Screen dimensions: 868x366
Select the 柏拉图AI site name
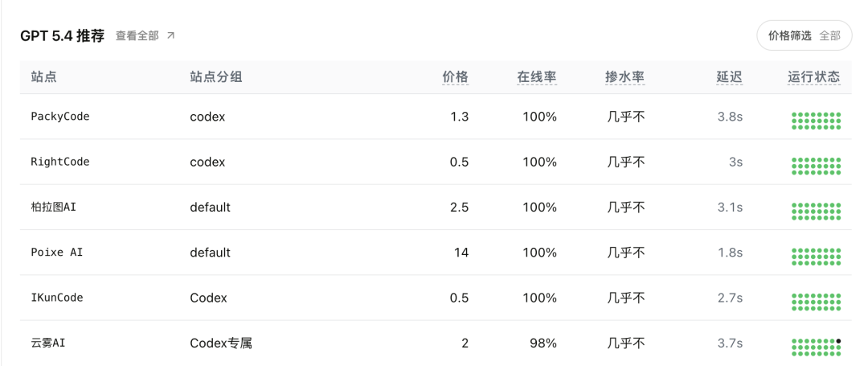(54, 207)
